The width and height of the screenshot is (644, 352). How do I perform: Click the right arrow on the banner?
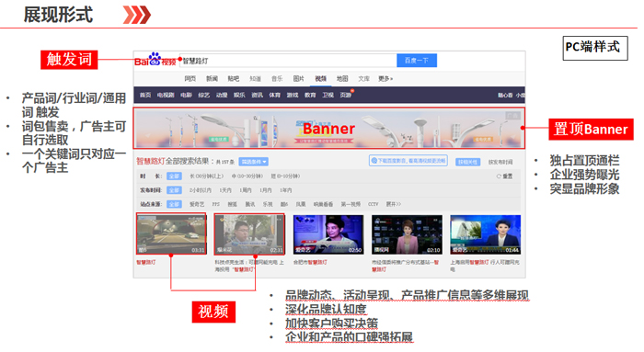(x=513, y=136)
